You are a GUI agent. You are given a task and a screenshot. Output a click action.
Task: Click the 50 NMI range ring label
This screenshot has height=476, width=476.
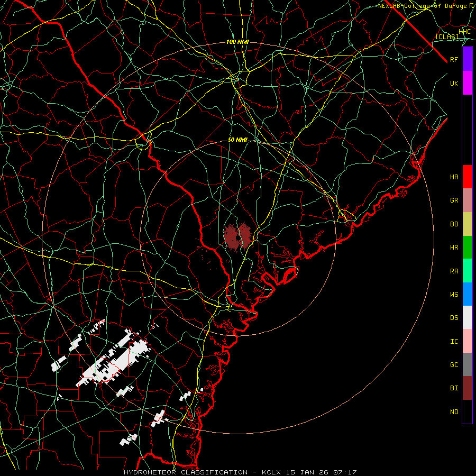[x=237, y=140]
